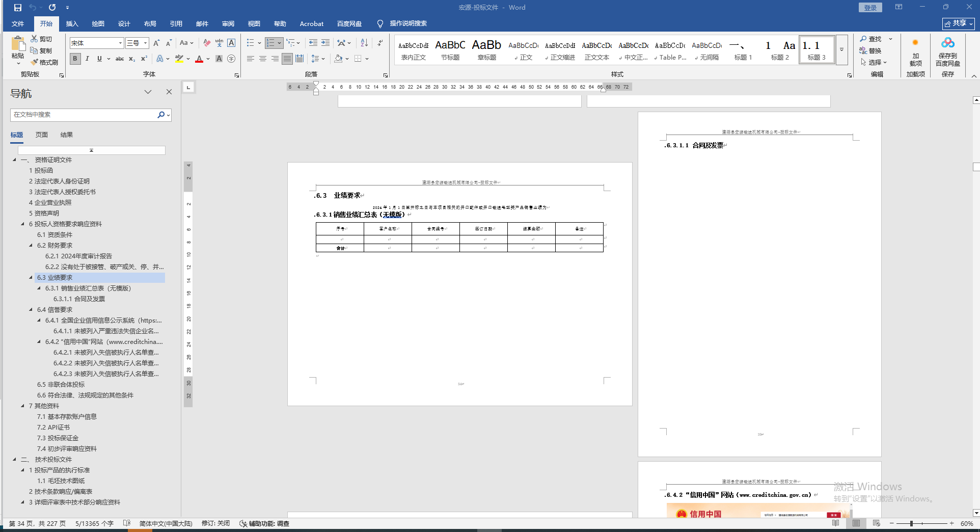The height and width of the screenshot is (532, 980).
Task: Apply the 标题 1 style from the gallery
Action: (743, 50)
